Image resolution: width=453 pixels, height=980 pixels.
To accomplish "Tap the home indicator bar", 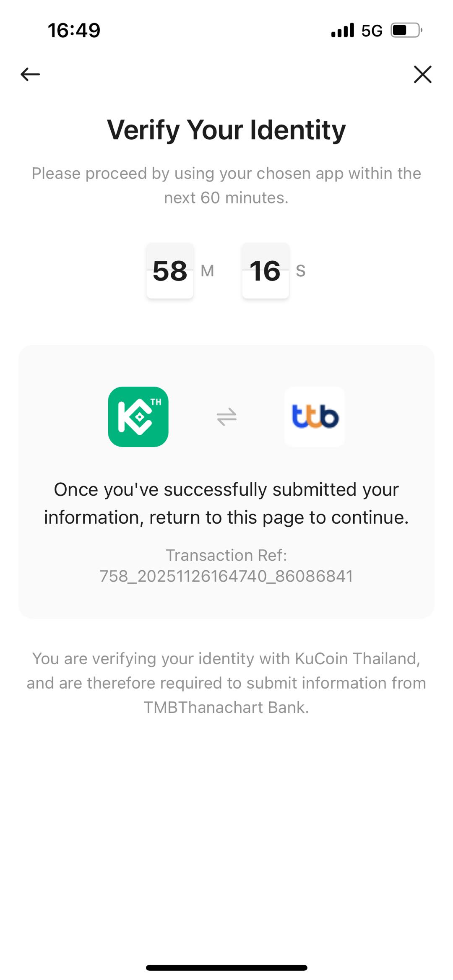I will (x=226, y=967).
